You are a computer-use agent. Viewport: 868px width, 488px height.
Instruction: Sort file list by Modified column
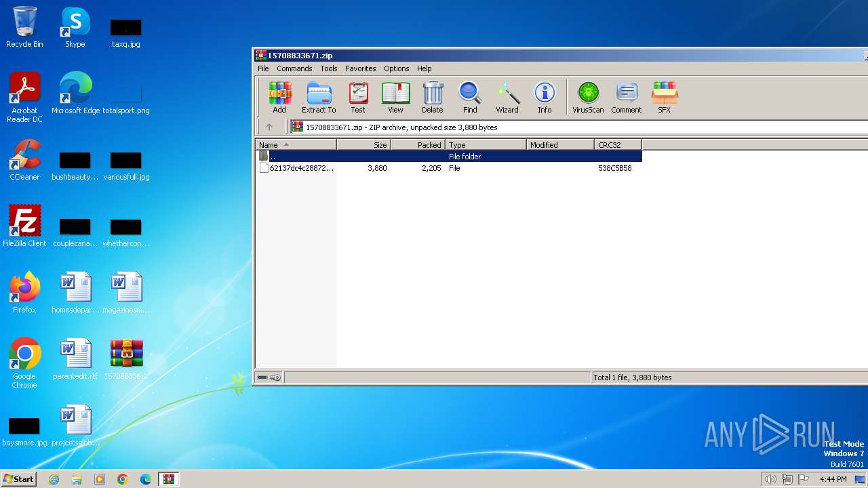(x=560, y=144)
